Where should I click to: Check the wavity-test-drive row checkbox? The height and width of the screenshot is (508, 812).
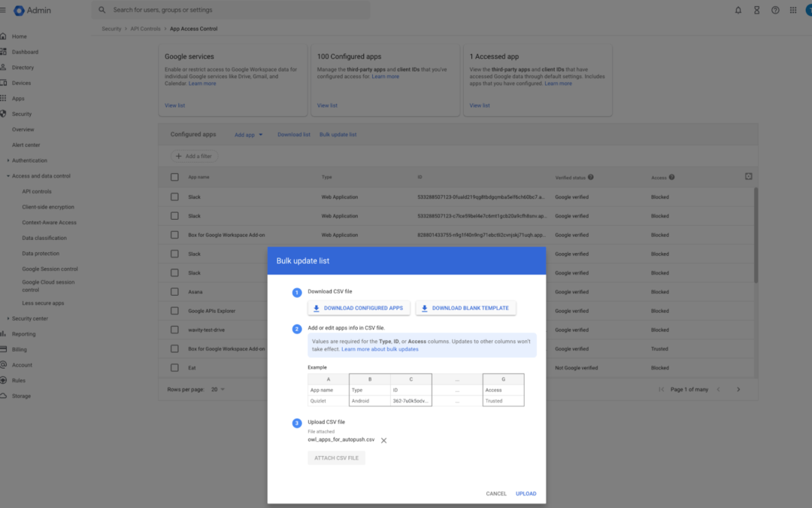click(174, 330)
